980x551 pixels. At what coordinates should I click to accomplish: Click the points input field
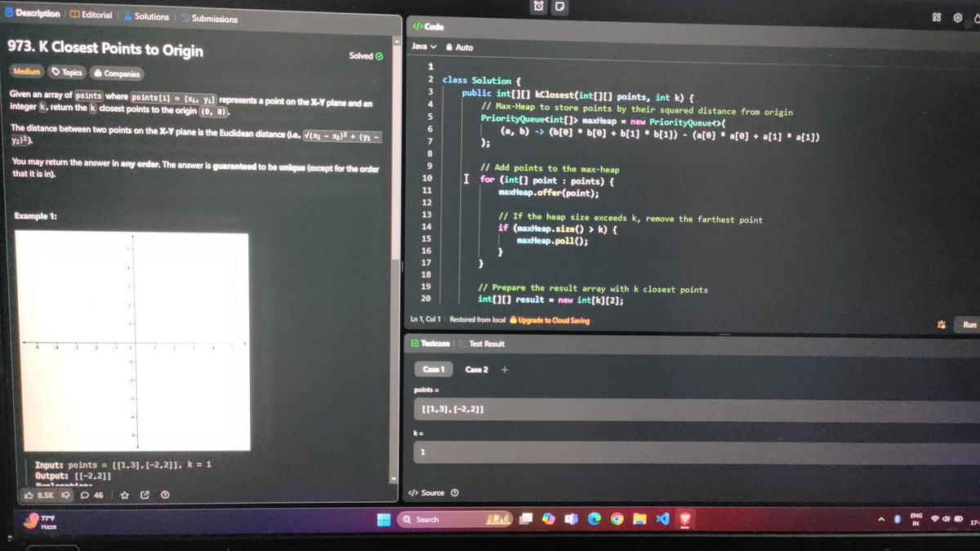click(x=697, y=410)
